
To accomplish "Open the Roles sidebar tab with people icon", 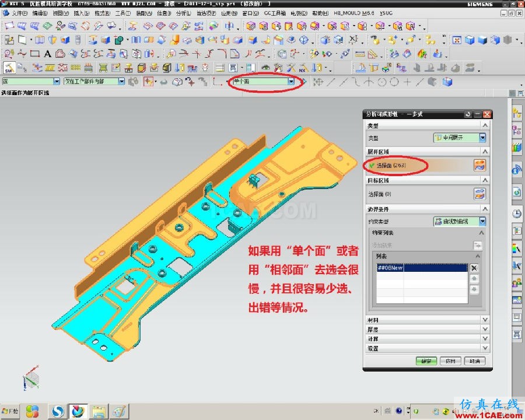I will pyautogui.click(x=517, y=283).
